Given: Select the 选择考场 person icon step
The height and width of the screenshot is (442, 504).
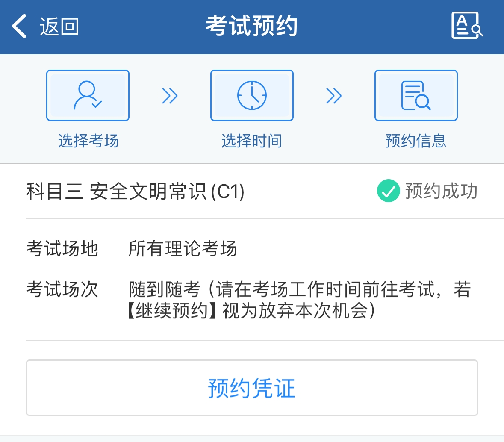Looking at the screenshot, I should pos(88,95).
